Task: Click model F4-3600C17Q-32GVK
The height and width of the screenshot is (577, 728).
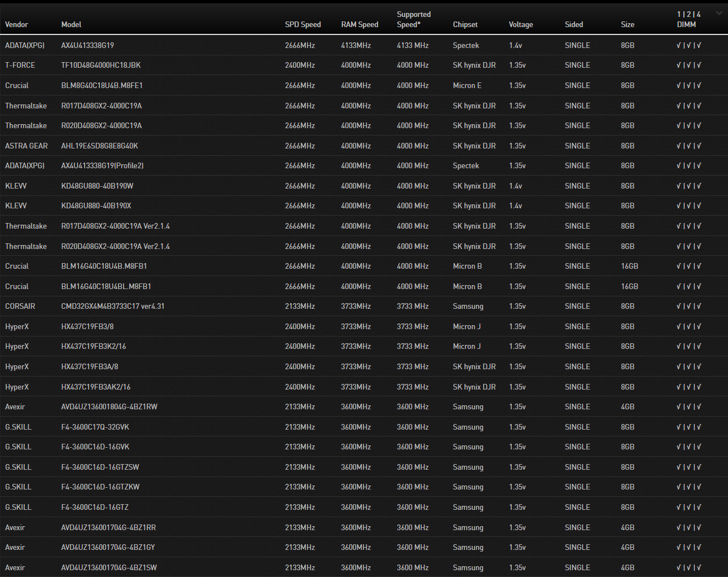Action: click(x=95, y=427)
